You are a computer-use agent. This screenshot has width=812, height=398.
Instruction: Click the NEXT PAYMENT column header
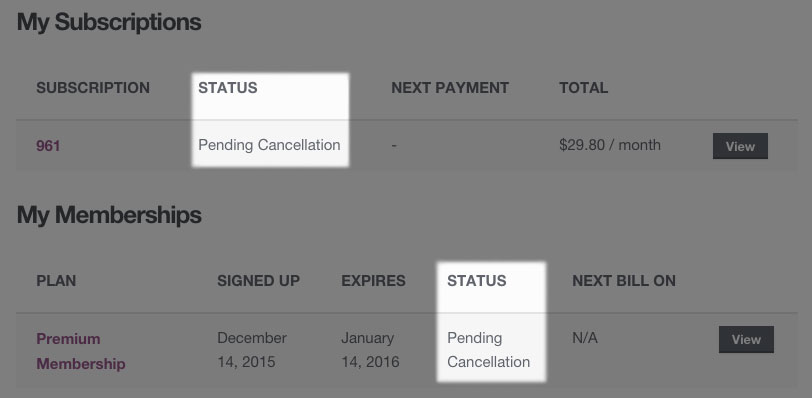(x=450, y=88)
